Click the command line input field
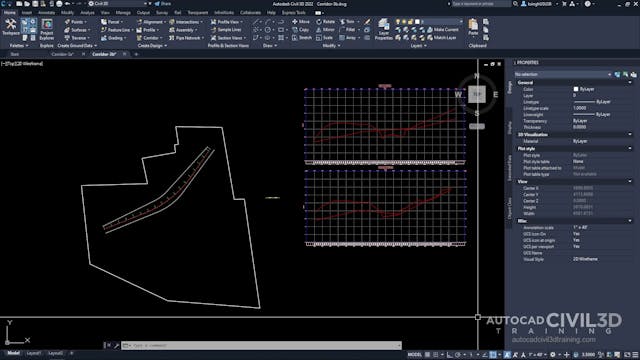 pos(261,345)
